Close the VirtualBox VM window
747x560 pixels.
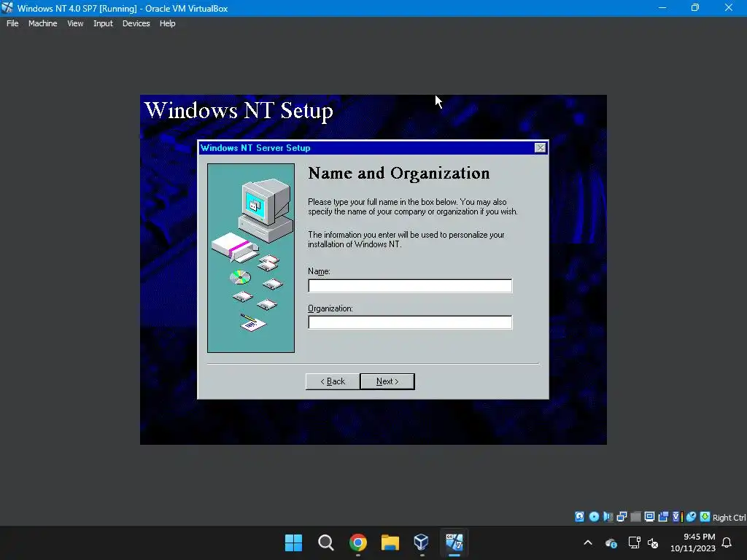[729, 7]
